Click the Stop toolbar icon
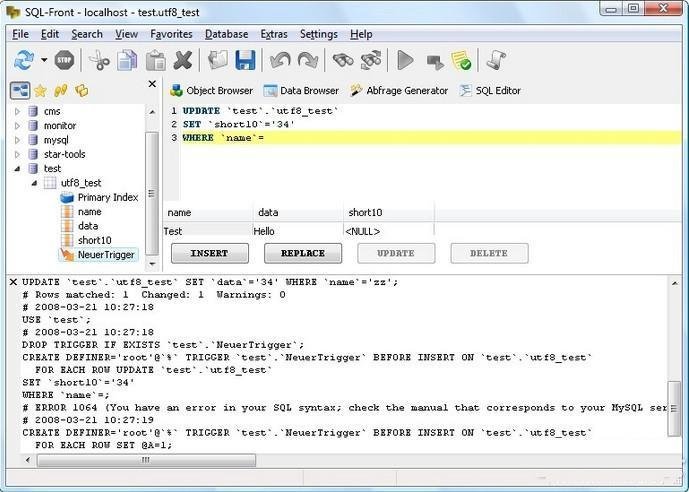 [65, 60]
